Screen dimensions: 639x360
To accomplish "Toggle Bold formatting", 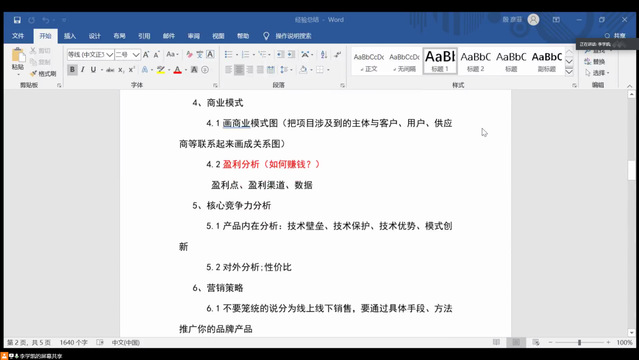I will [x=72, y=70].
